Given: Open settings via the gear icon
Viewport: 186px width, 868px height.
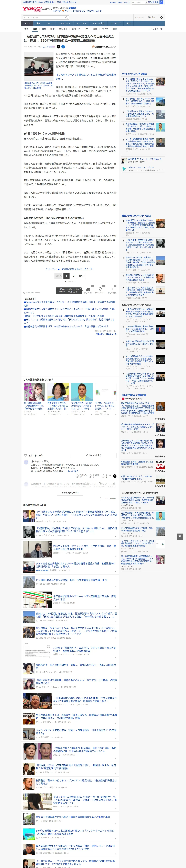Looking at the screenshot, I should click(x=161, y=18).
